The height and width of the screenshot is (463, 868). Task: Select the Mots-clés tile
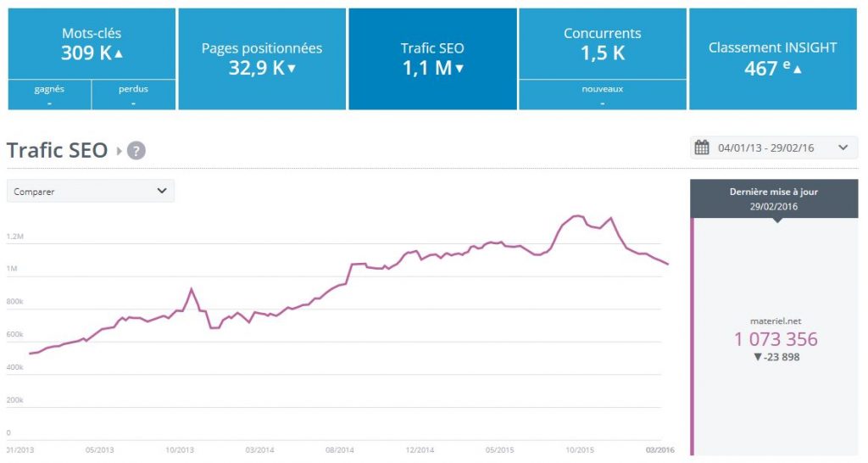[x=92, y=42]
